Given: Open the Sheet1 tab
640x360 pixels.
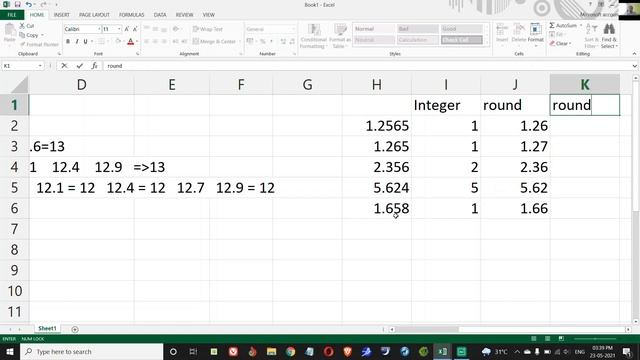Looking at the screenshot, I should 47,329.
